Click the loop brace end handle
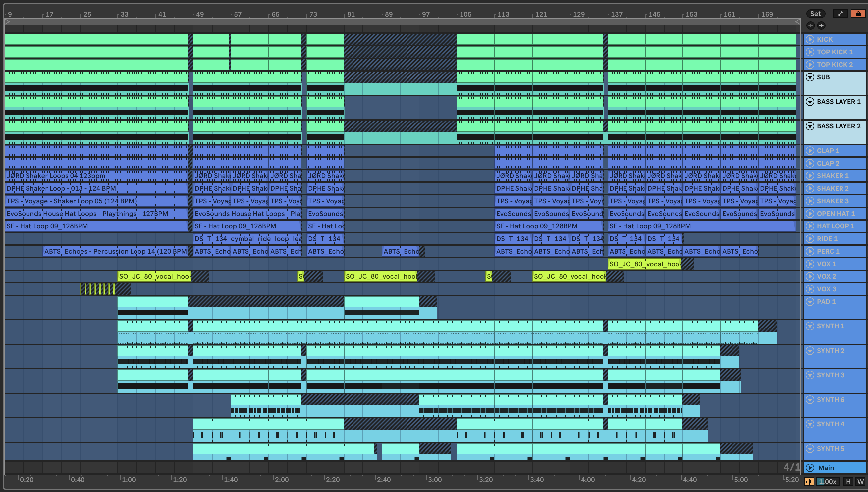Image resolution: width=868 pixels, height=492 pixels. click(798, 21)
